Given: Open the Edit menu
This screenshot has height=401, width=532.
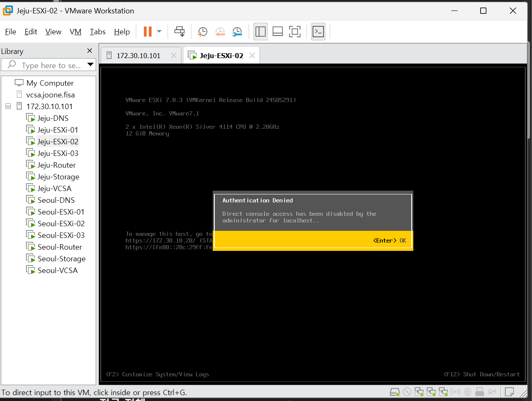Looking at the screenshot, I should [31, 32].
